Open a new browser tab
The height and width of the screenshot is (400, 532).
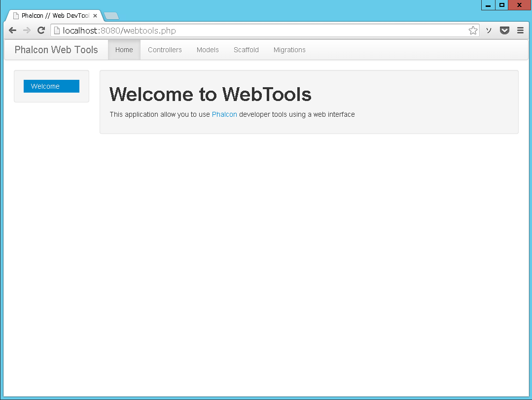click(111, 16)
